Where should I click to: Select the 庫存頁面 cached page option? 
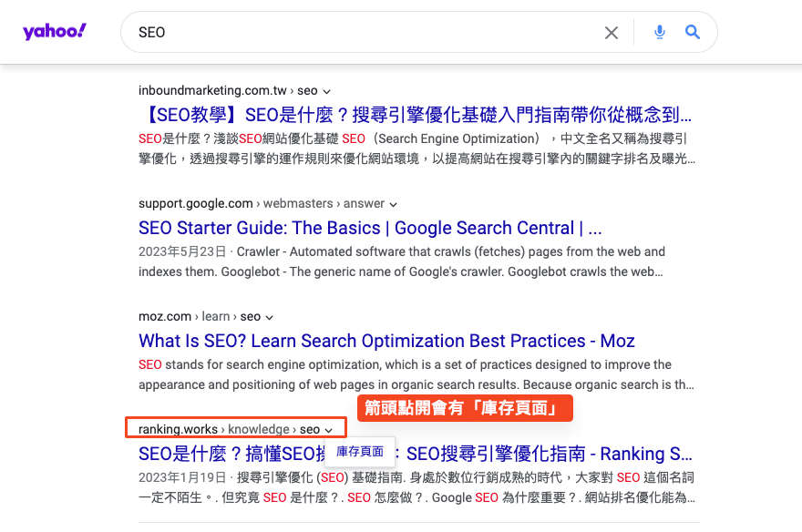(x=360, y=452)
